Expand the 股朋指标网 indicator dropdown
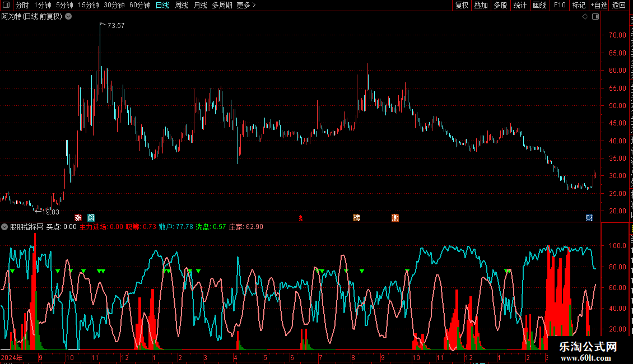633x364 pixels. pyautogui.click(x=4, y=227)
